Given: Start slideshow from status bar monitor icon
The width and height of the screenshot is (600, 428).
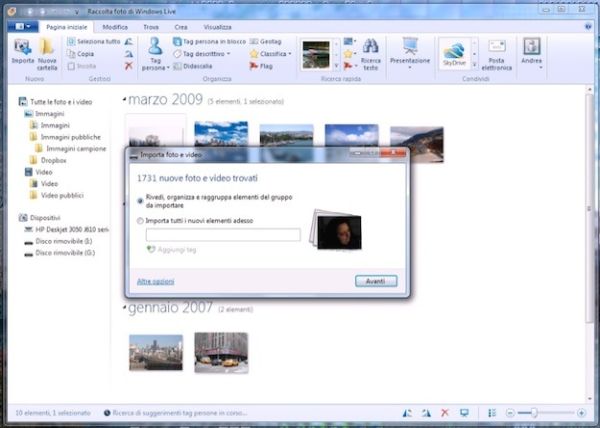Looking at the screenshot, I should (x=463, y=413).
